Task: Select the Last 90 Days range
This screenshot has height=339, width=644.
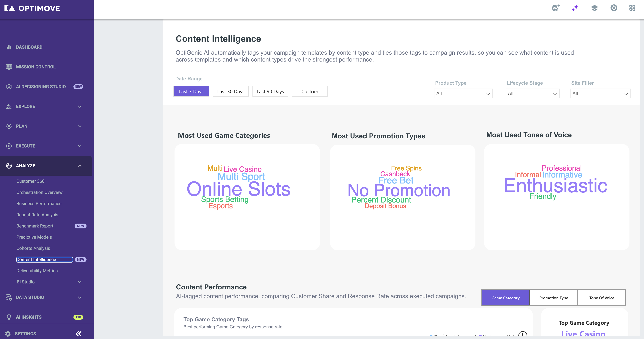Action: click(x=270, y=92)
